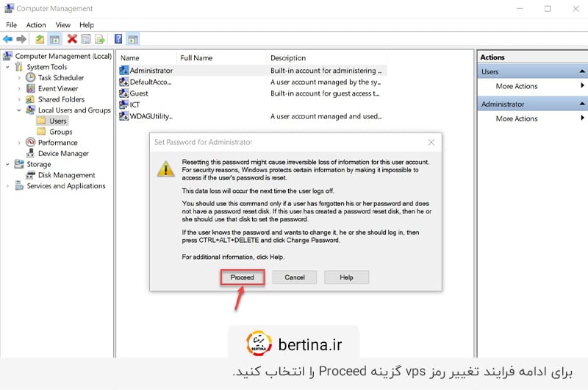This screenshot has height=390, width=588.
Task: Select the Local Users and Groups label
Action: [x=74, y=110]
